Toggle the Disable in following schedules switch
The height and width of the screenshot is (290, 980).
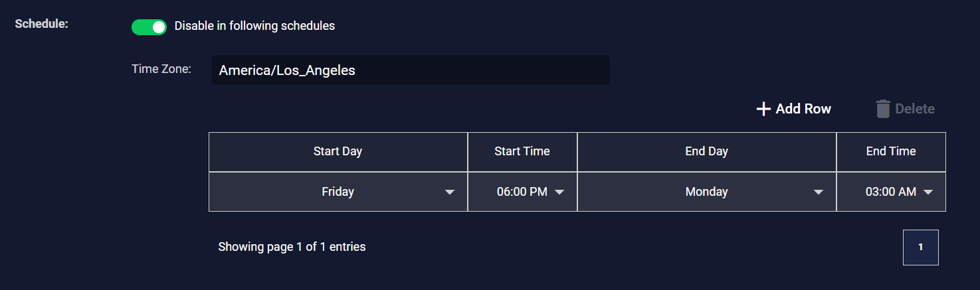(149, 27)
